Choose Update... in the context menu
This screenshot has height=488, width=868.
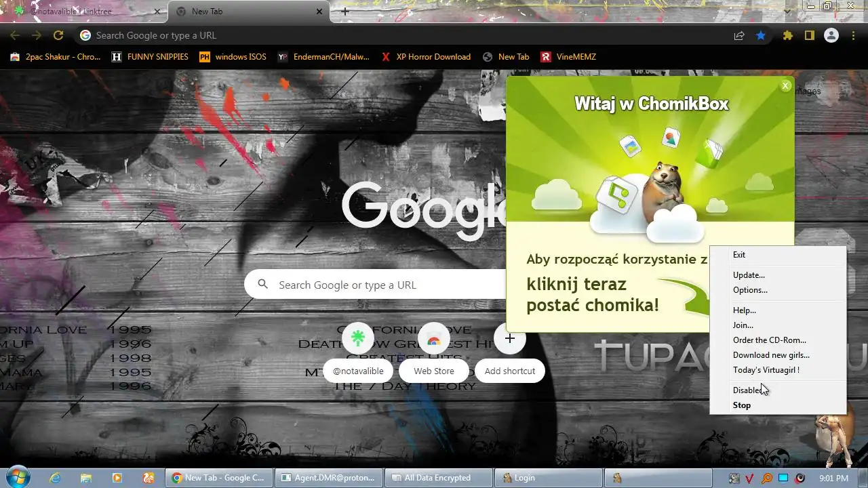778,275
